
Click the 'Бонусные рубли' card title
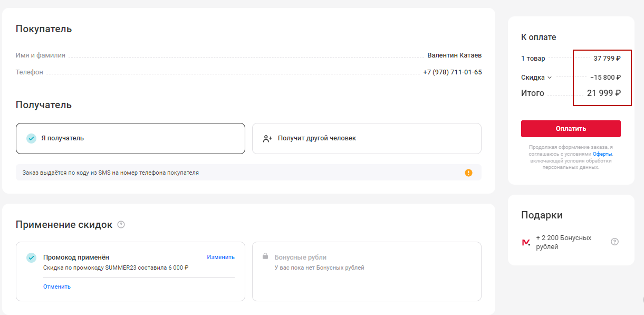click(x=300, y=257)
